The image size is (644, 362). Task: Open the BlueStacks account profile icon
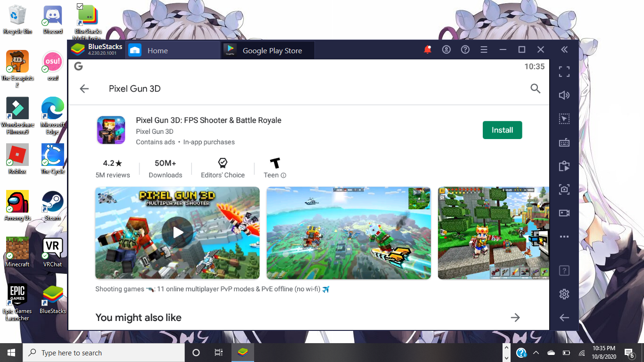pos(446,49)
